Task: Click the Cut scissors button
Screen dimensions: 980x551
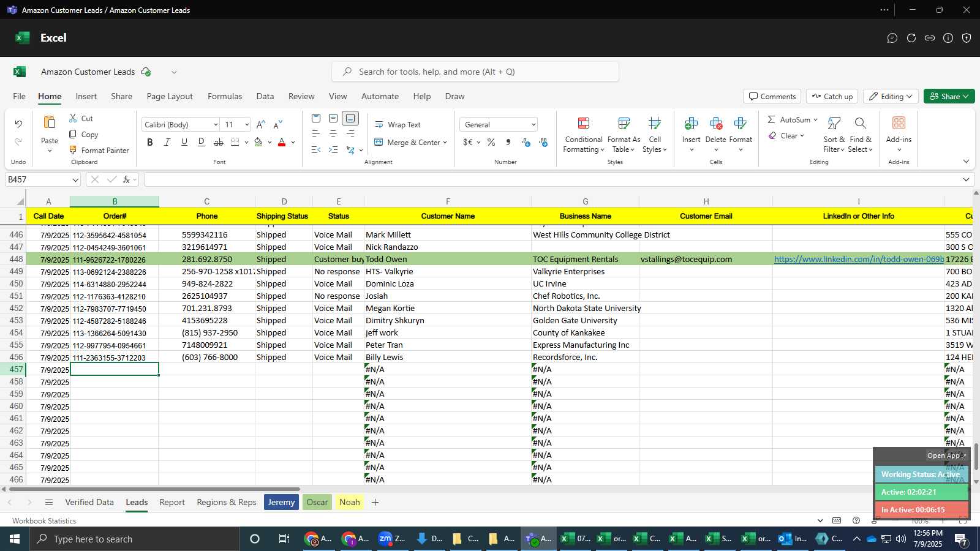Action: (x=81, y=118)
